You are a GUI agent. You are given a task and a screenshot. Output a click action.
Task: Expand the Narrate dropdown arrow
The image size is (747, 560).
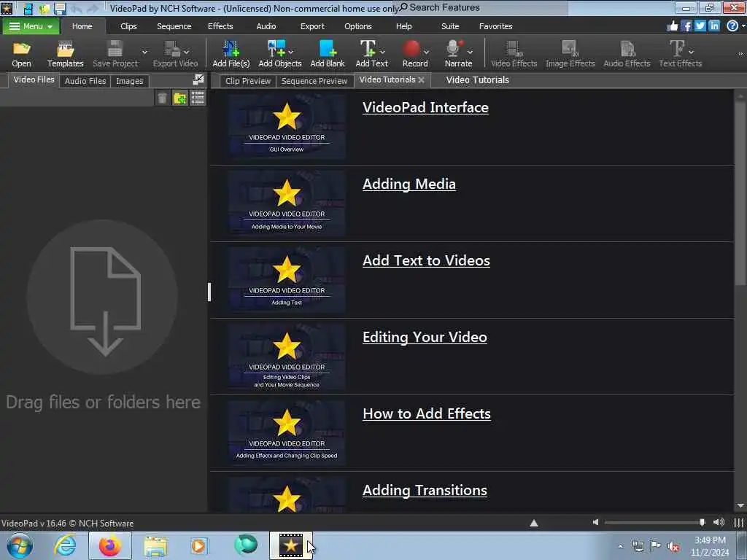pyautogui.click(x=470, y=52)
